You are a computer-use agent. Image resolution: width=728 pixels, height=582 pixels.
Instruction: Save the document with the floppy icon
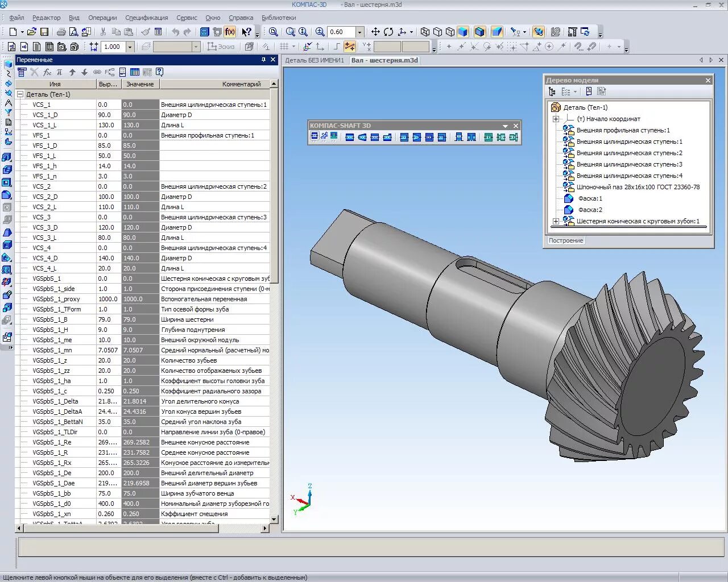point(44,32)
